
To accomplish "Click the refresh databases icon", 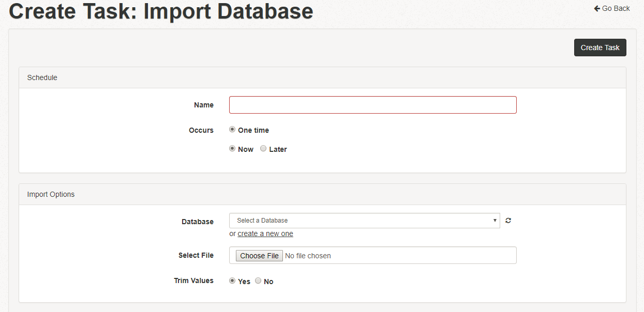I will pyautogui.click(x=508, y=221).
